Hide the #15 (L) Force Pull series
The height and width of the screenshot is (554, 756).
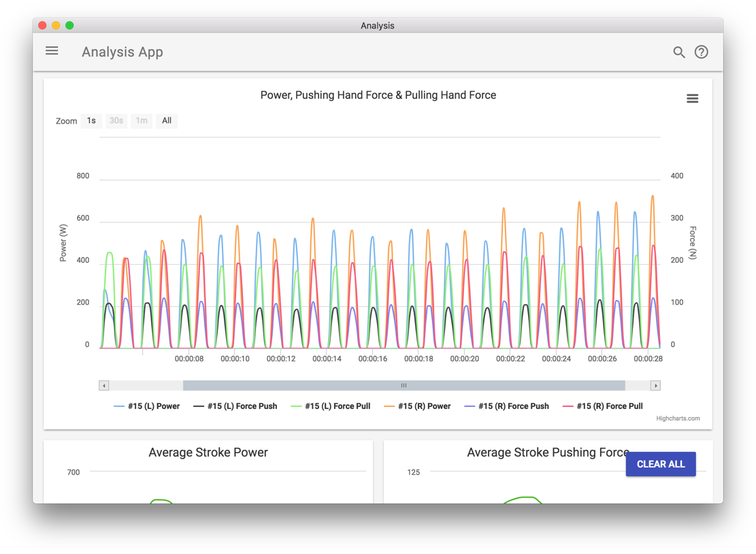(x=331, y=406)
